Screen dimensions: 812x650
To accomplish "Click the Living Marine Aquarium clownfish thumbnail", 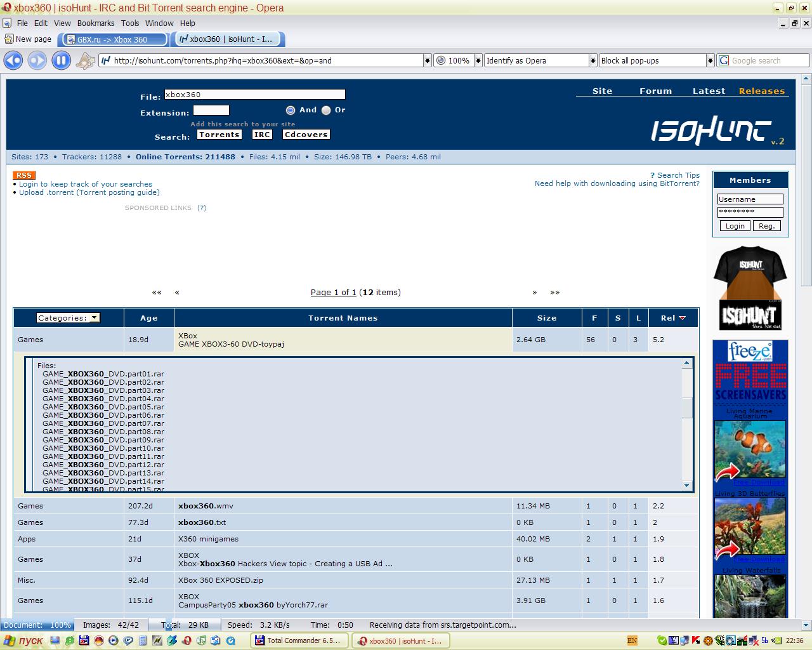I will 750,449.
